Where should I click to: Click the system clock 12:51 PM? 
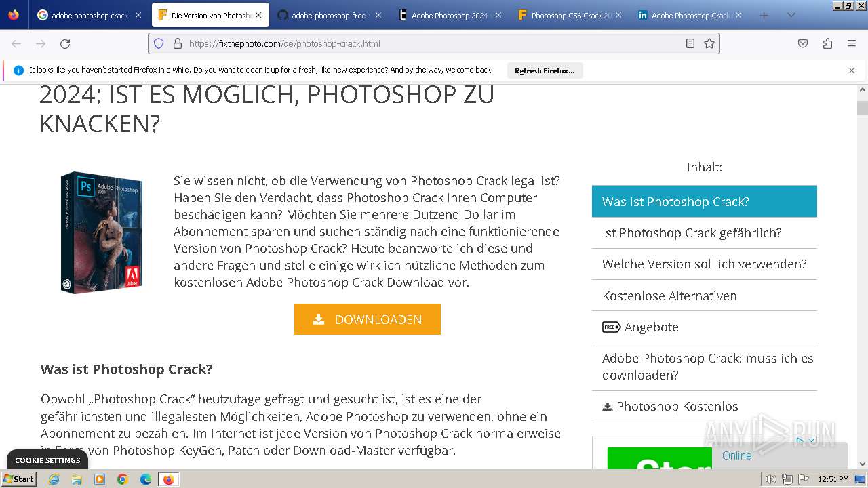tap(833, 479)
